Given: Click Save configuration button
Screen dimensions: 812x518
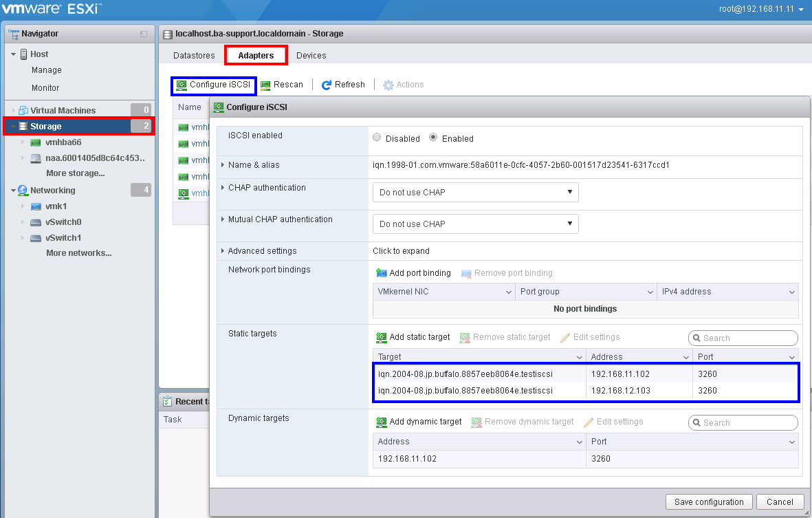Looking at the screenshot, I should [709, 501].
